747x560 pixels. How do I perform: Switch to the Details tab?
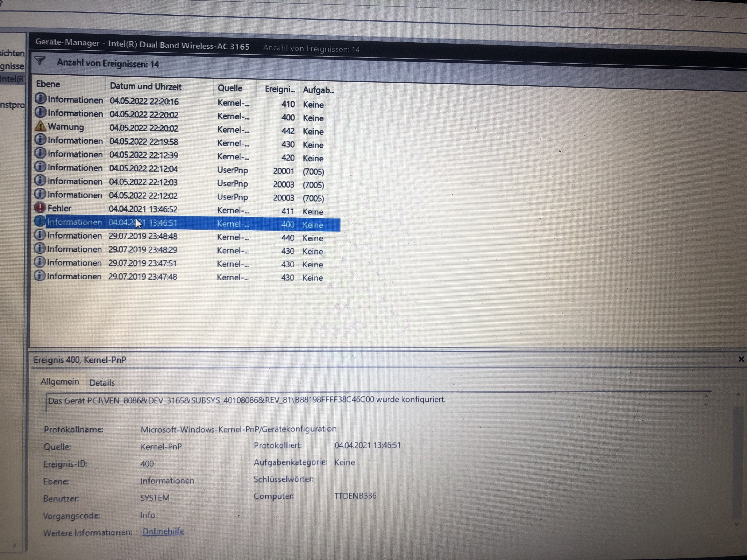point(102,383)
